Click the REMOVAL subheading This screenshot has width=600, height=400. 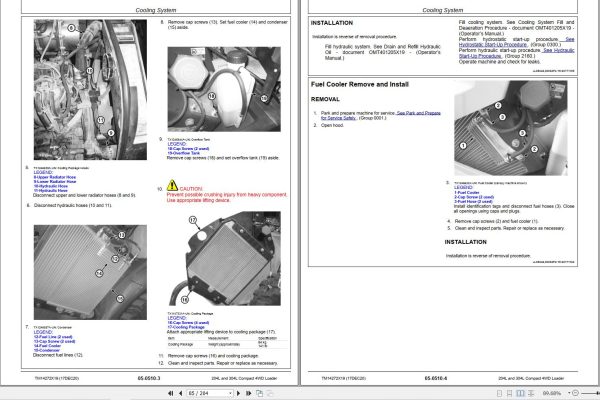coord(325,99)
